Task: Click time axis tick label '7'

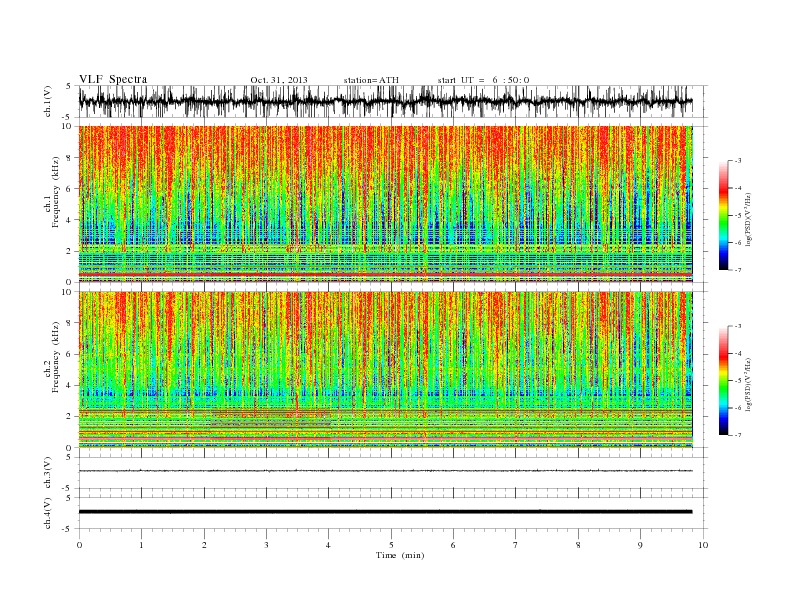Action: [x=516, y=545]
